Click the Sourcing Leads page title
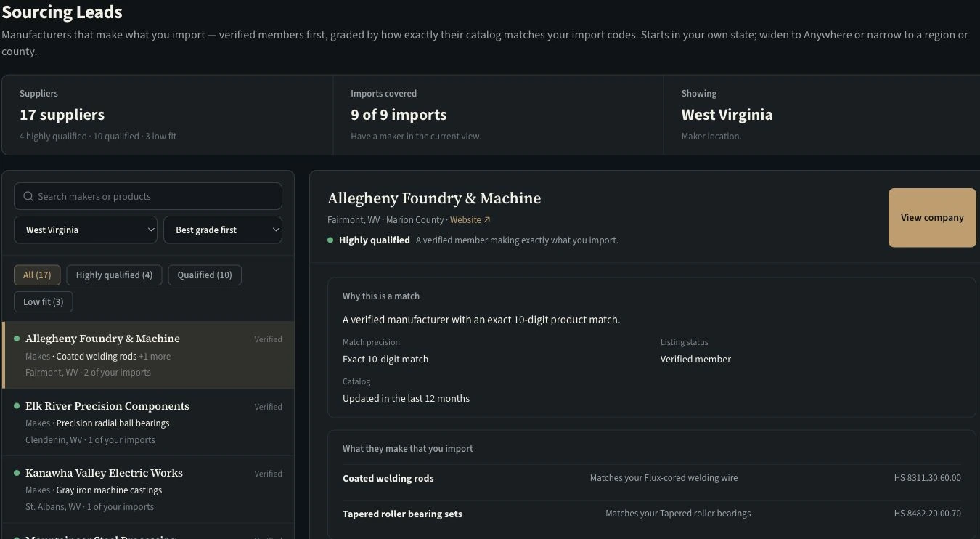The image size is (980, 539). [62, 12]
